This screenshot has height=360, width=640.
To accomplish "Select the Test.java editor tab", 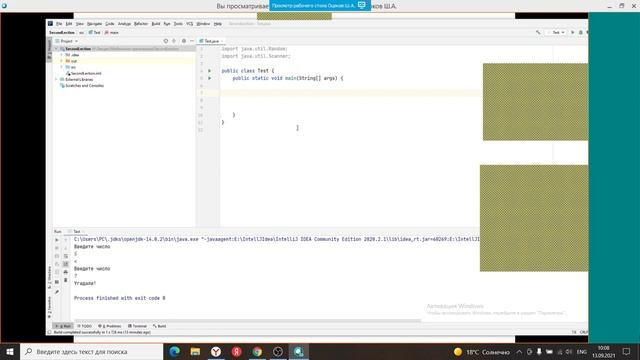I will click(x=211, y=41).
